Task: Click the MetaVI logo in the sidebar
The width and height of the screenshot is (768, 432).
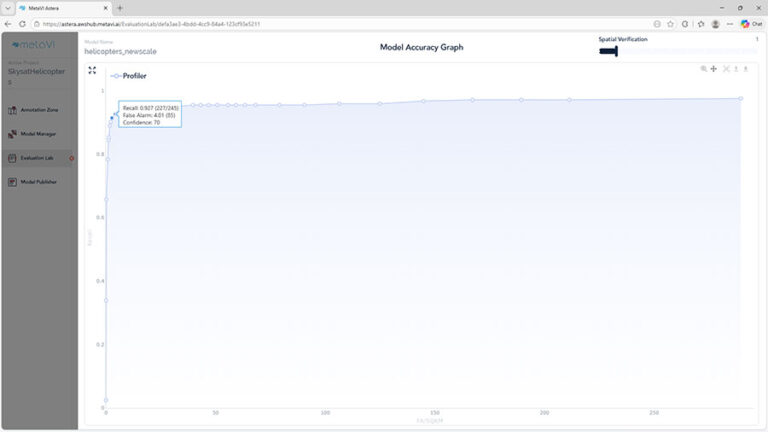Action: click(x=33, y=45)
